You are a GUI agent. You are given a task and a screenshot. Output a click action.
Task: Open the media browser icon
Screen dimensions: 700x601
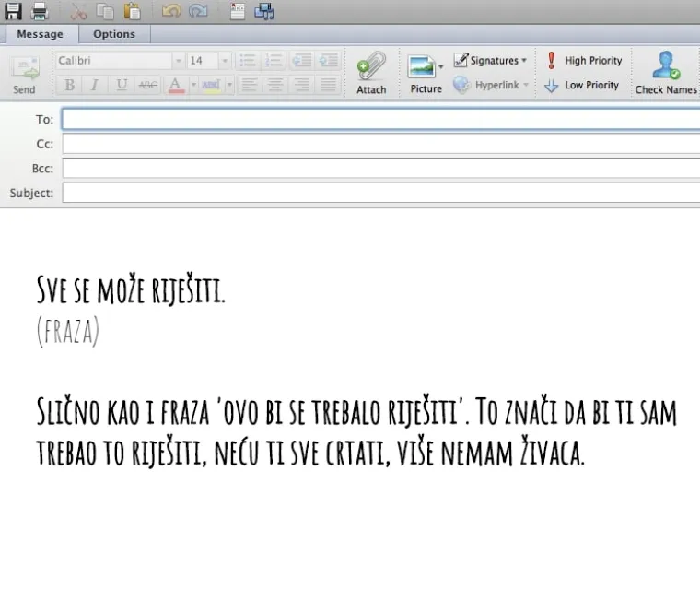pyautogui.click(x=263, y=11)
